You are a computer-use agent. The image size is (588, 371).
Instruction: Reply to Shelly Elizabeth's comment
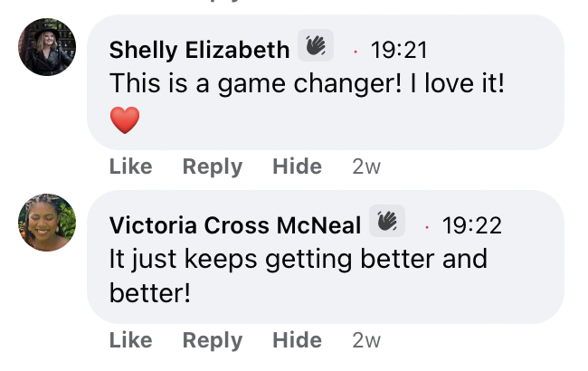[213, 166]
